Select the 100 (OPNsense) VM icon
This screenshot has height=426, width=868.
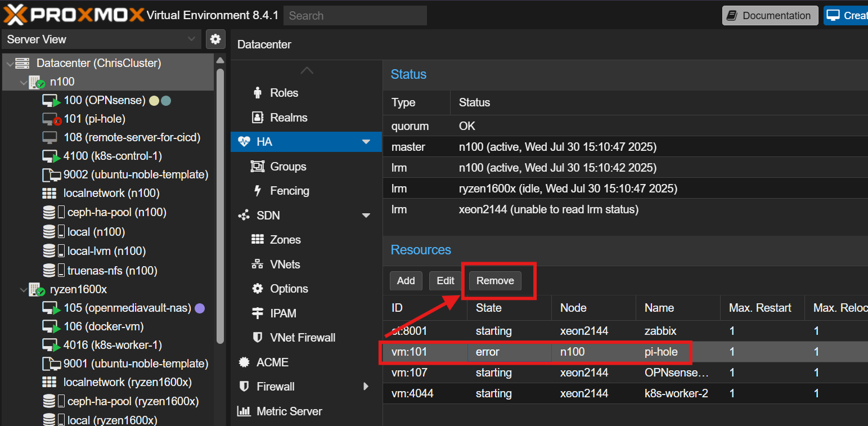tap(51, 101)
